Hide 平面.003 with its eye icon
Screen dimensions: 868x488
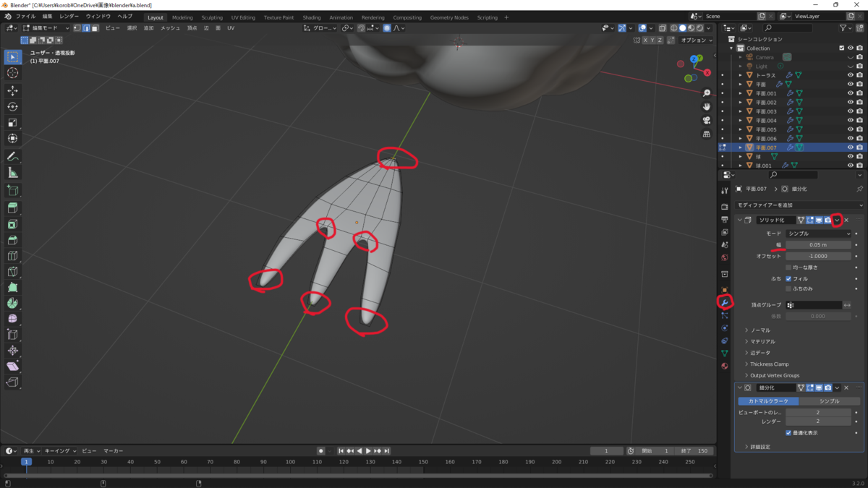(x=851, y=111)
